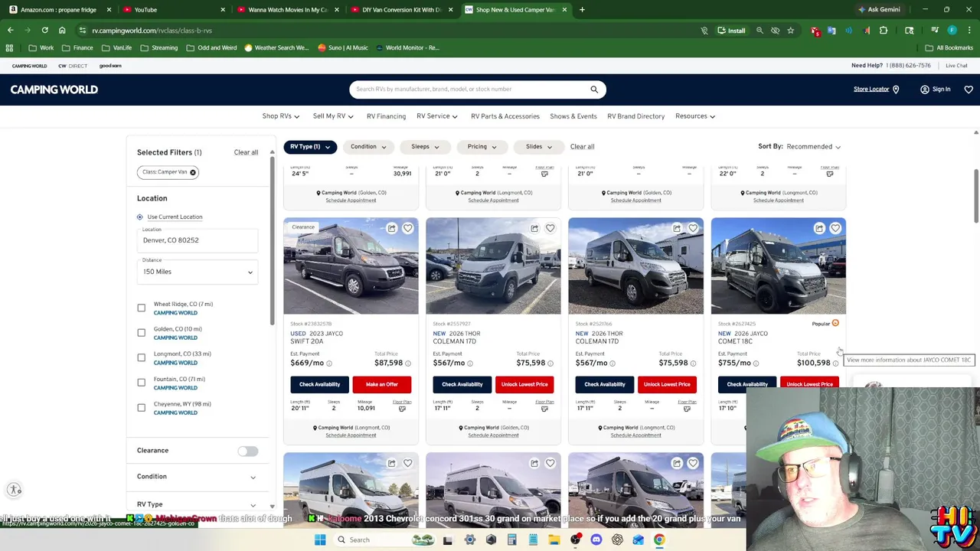Open the Store Locator pin icon
Viewport: 980px width, 551px height.
pos(896,90)
